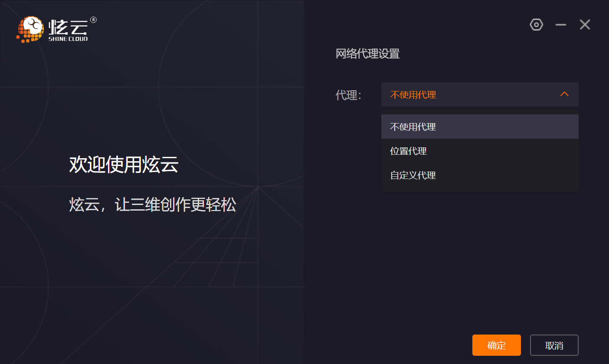Click the Shine Cloud logo
The width and height of the screenshot is (609, 364).
[x=56, y=29]
